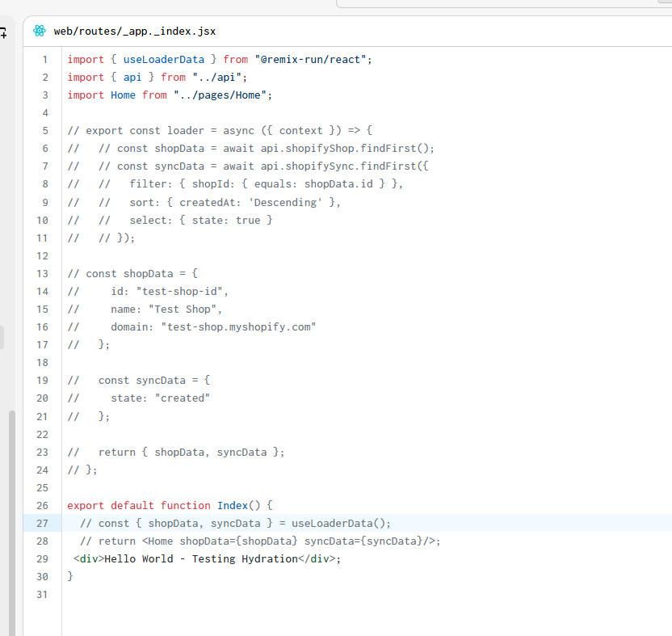Click line number 26 in the gutter

pos(43,506)
